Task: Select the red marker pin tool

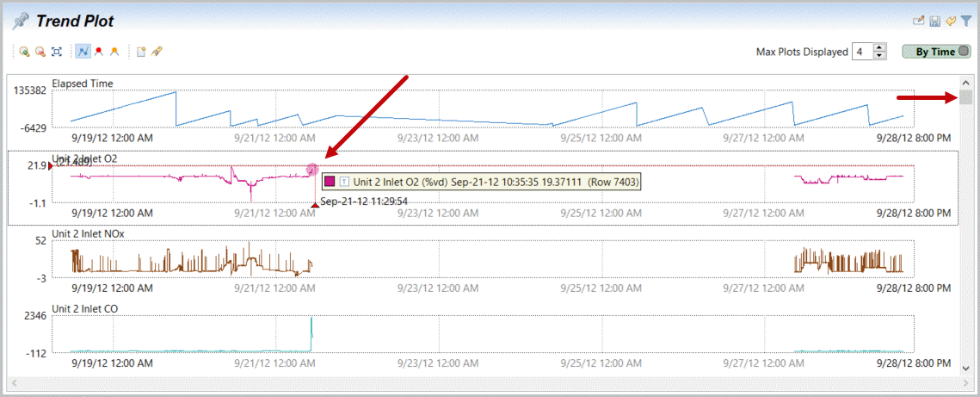Action: pyautogui.click(x=99, y=52)
